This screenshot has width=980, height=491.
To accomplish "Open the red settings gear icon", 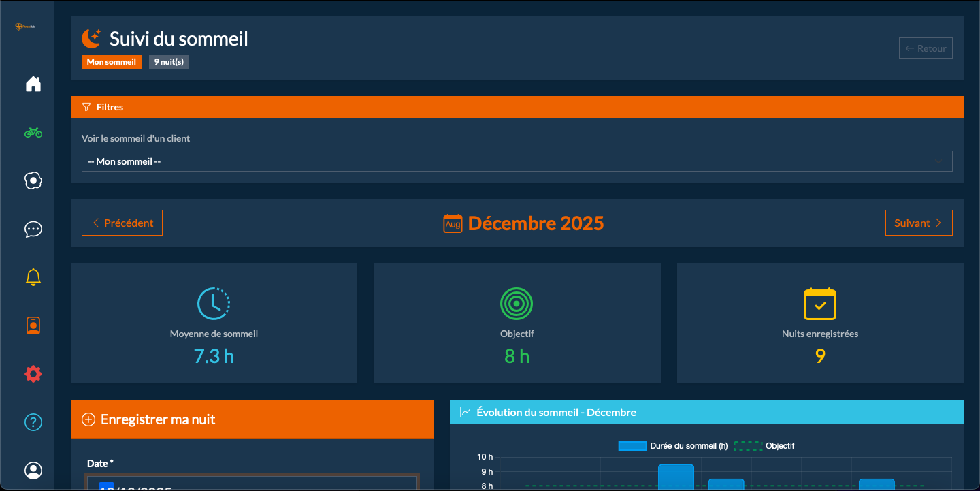I will (33, 374).
